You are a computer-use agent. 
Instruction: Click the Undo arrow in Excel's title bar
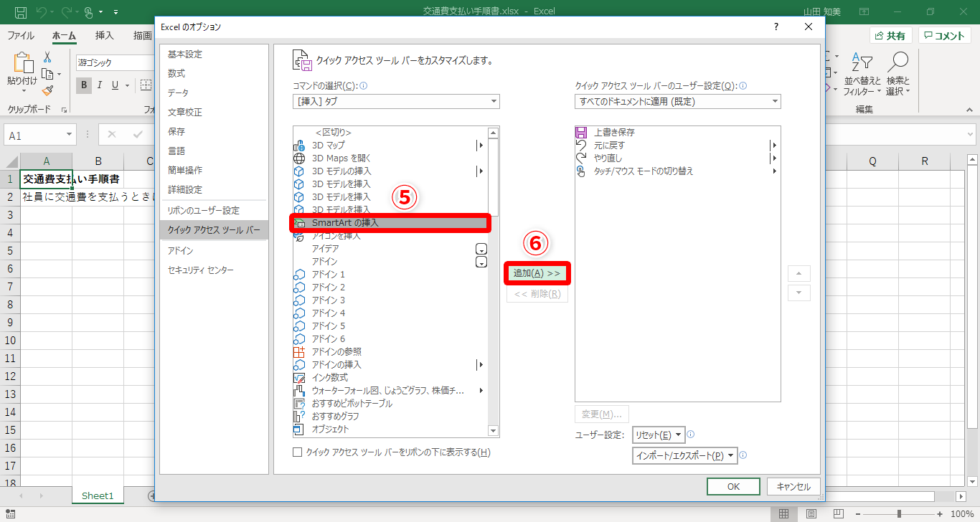point(42,12)
